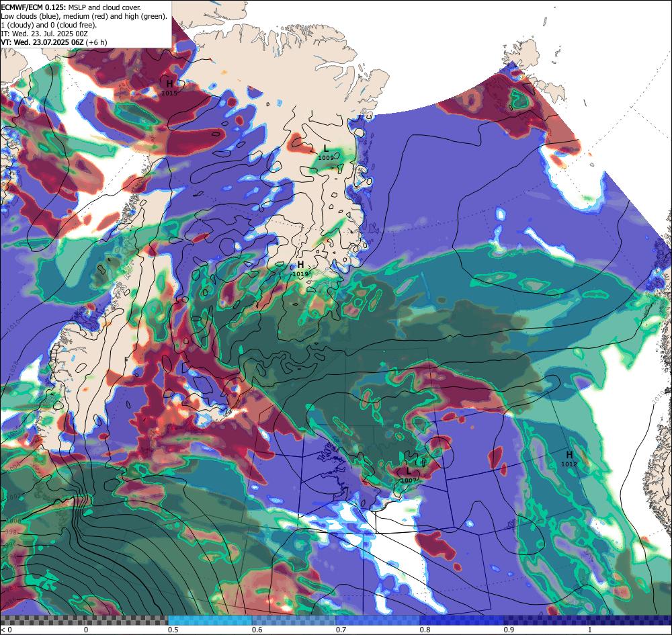Click the L 1009 low pressure marker
Image resolution: width=672 pixels, height=635 pixels.
coord(326,153)
